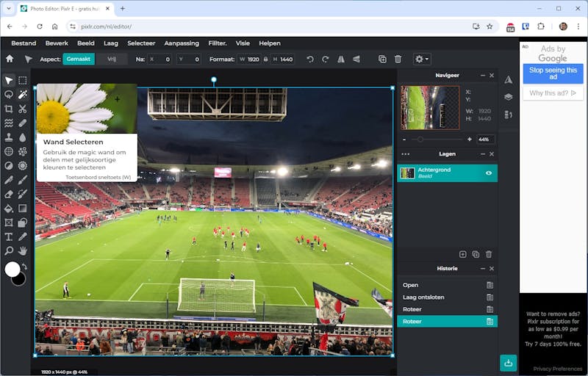
Task: Collapse the Navigeer panel
Action: click(x=482, y=75)
